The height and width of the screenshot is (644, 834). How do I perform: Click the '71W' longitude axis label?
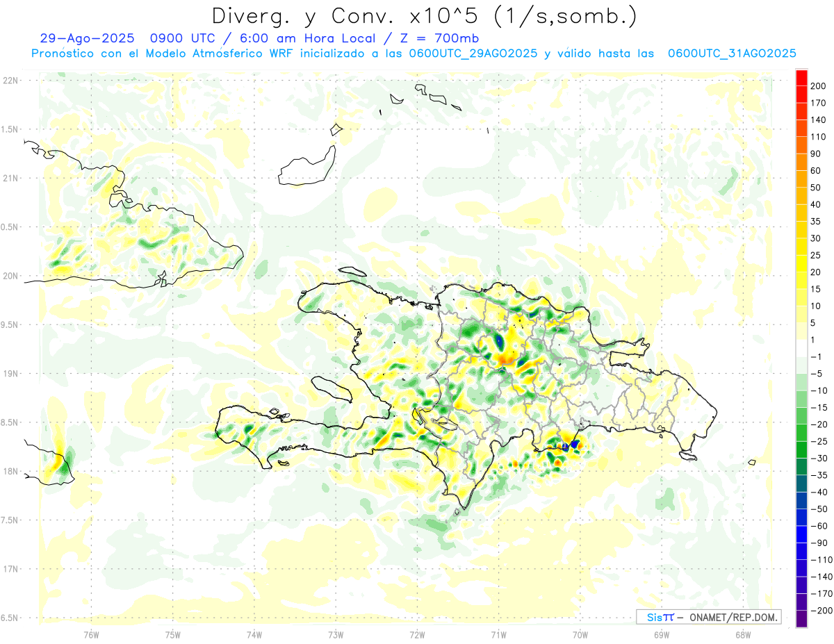pos(498,634)
